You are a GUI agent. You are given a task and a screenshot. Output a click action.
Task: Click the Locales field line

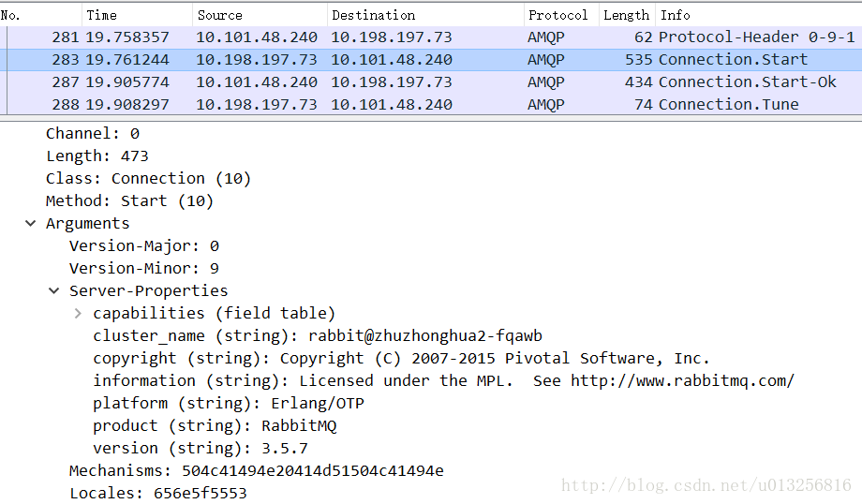point(157,493)
